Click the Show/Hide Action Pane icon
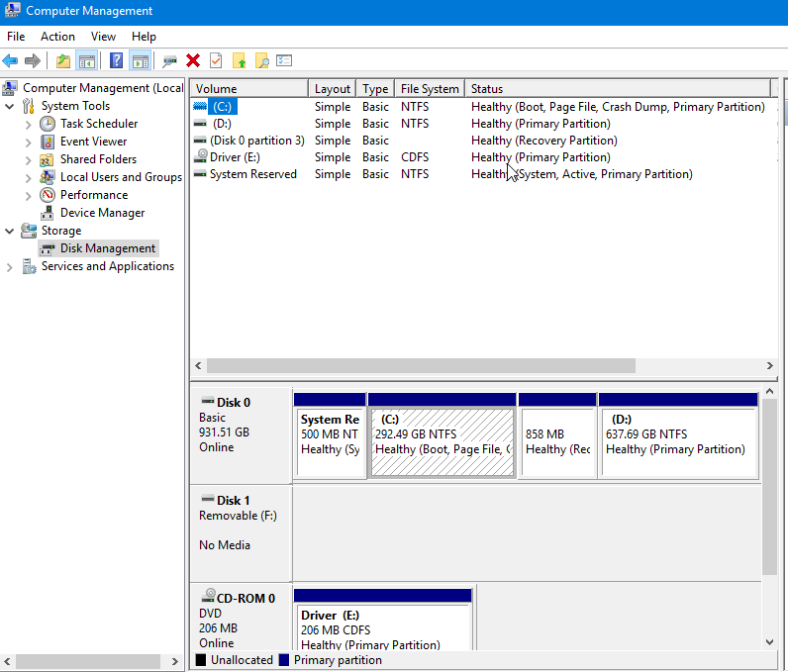This screenshot has width=788, height=672. [x=140, y=61]
